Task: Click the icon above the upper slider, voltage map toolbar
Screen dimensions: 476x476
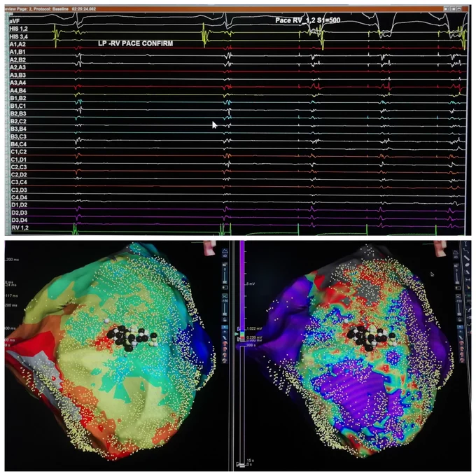Action: [x=456, y=265]
